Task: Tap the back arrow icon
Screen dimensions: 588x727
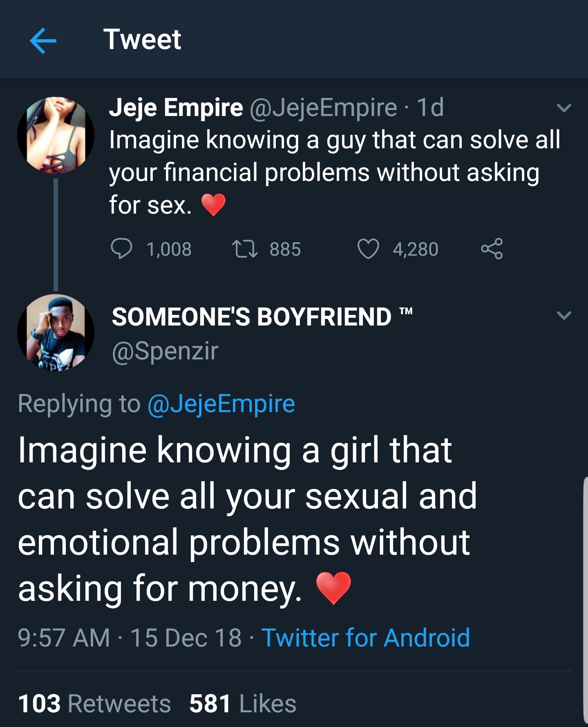Action: pos(43,40)
